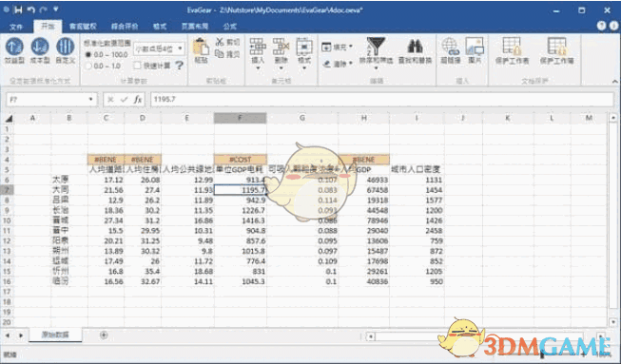Click the formula bar showing 1195.7
This screenshot has width=621, height=364.
tap(382, 99)
